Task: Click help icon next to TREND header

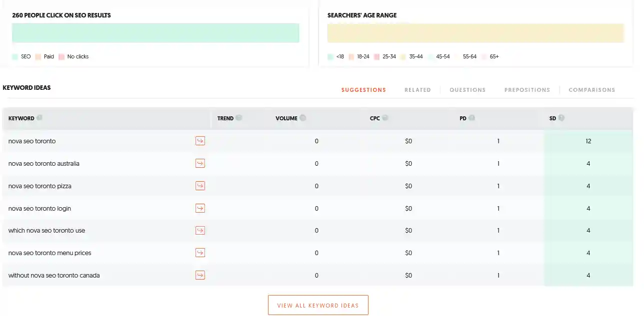Action: tap(239, 118)
